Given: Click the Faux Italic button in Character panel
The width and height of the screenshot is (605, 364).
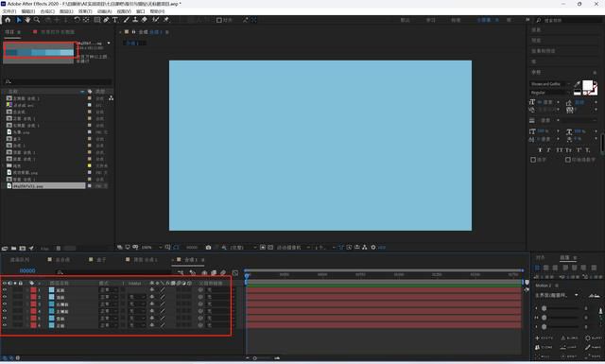Looking at the screenshot, I should click(x=548, y=149).
